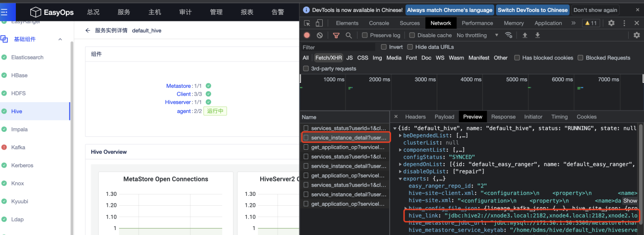This screenshot has width=644, height=235.
Task: Click the network Filter text field
Action: pyautogui.click(x=338, y=47)
